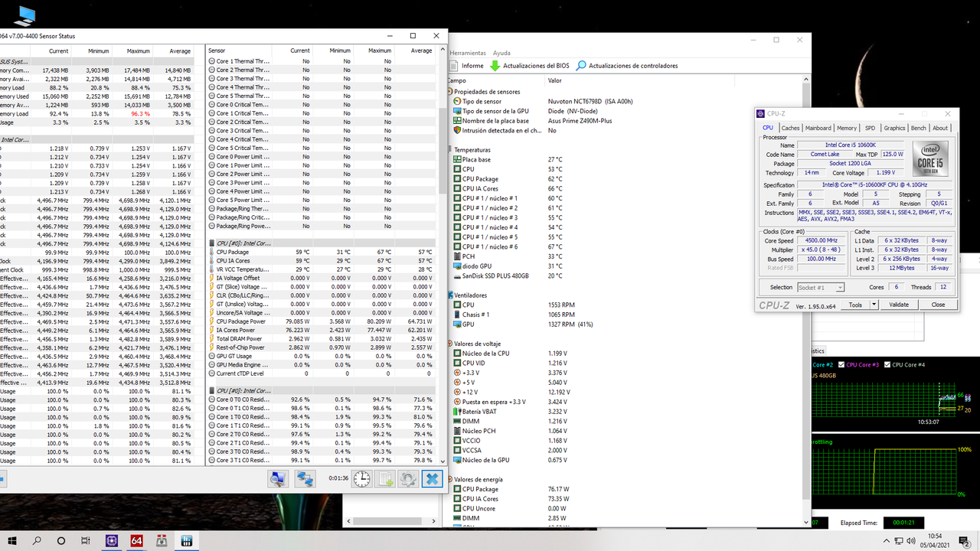Collapse Ventiladores group in AIDA64
The image size is (980, 551).
450,295
